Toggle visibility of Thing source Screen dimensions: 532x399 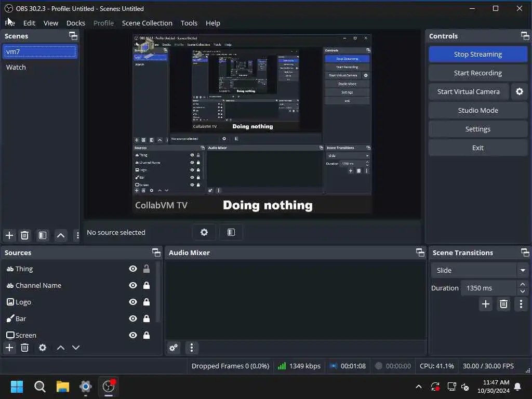[133, 269]
